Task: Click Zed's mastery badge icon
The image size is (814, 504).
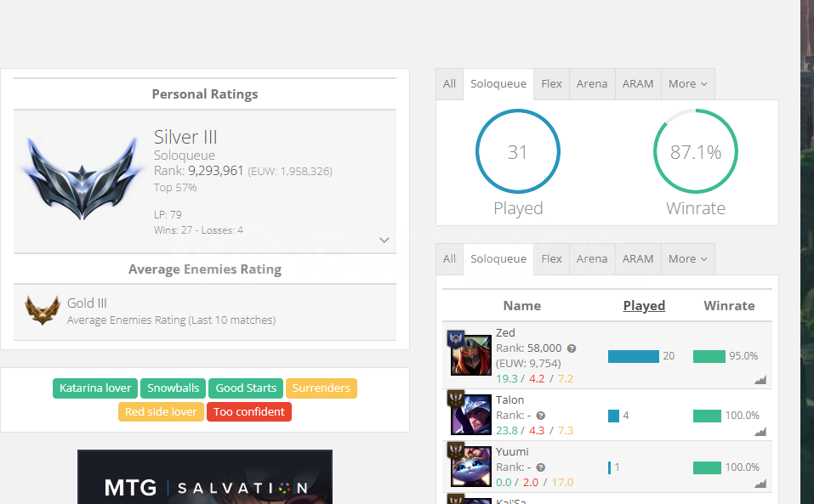Action: point(456,339)
